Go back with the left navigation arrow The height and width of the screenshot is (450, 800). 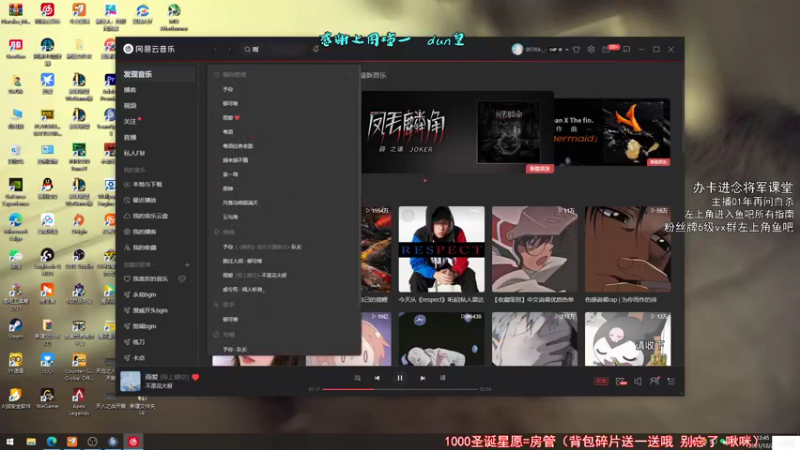pyautogui.click(x=216, y=49)
